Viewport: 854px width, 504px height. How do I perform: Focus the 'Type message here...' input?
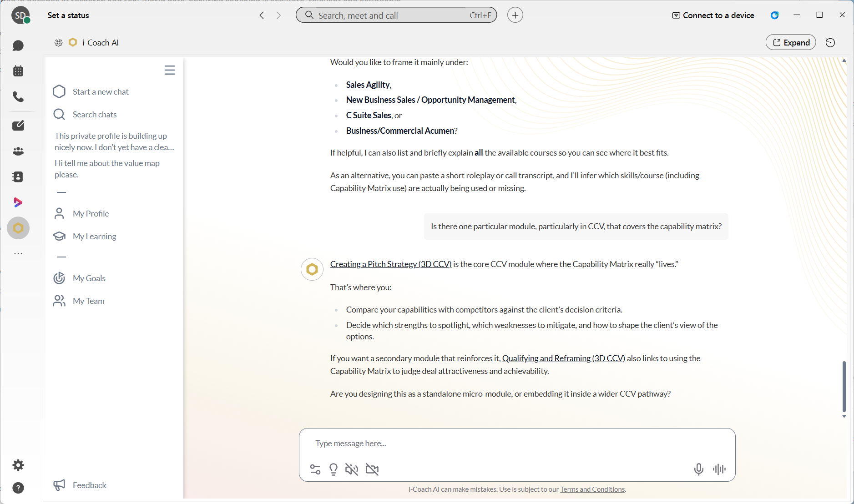[x=517, y=444]
